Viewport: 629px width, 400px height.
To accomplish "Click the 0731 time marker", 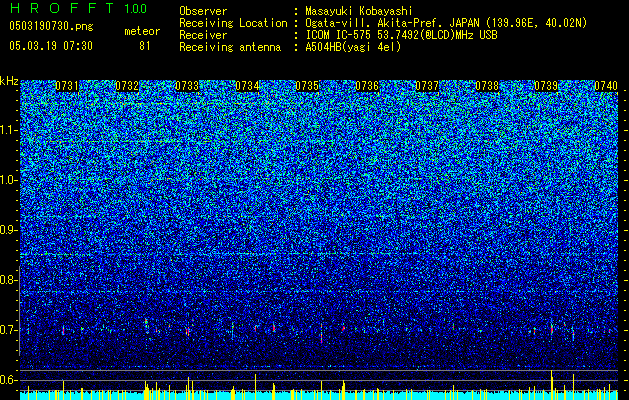I will (67, 86).
